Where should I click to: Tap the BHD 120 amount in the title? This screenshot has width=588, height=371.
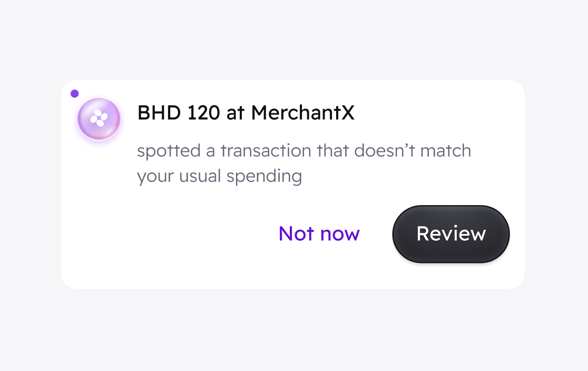(x=179, y=113)
